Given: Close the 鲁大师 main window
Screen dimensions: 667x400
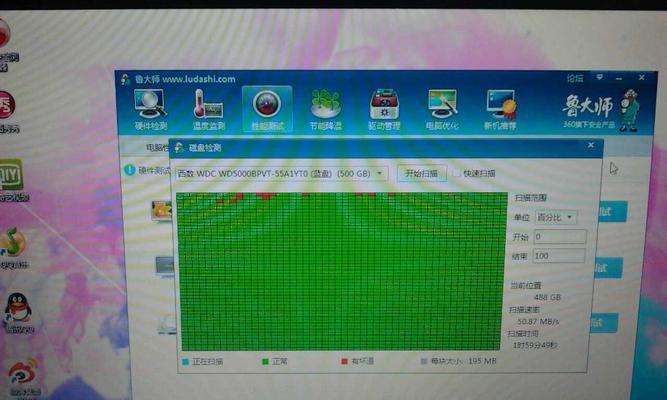Looking at the screenshot, I should [x=641, y=77].
